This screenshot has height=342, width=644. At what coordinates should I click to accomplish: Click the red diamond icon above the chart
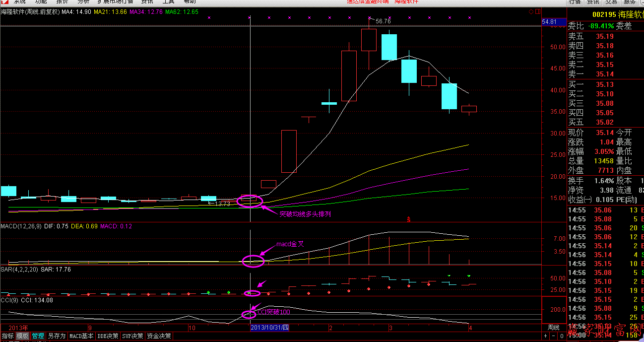(x=531, y=11)
